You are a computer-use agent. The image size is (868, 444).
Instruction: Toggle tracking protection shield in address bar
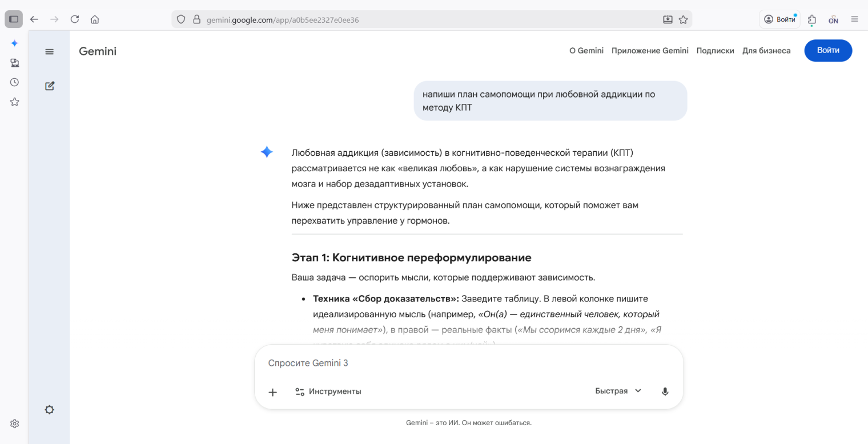click(x=180, y=19)
